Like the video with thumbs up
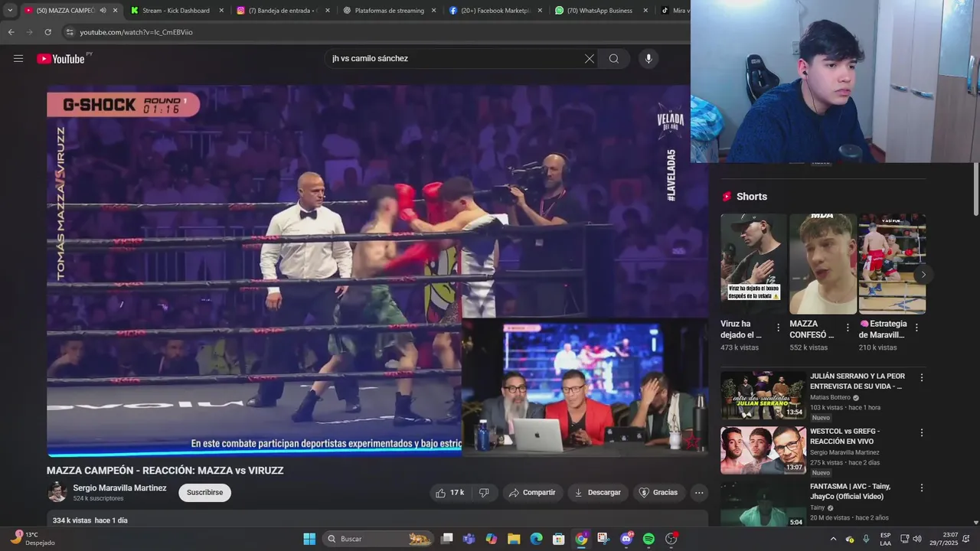This screenshot has height=551, width=980. point(450,492)
